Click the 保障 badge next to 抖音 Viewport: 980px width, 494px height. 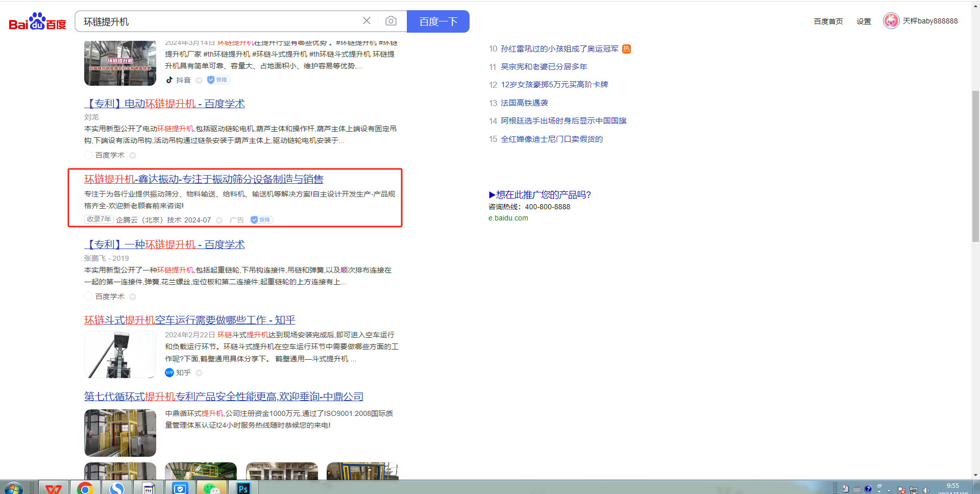218,80
